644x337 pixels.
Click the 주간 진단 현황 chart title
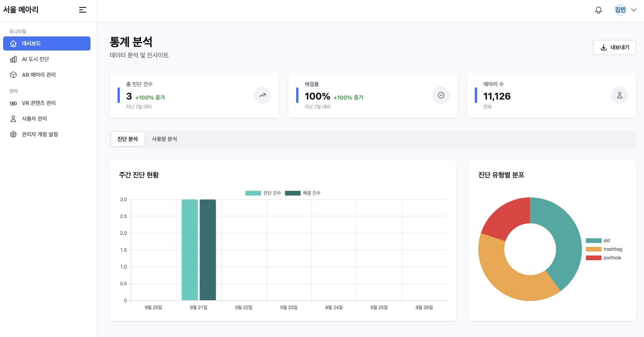[x=139, y=175]
